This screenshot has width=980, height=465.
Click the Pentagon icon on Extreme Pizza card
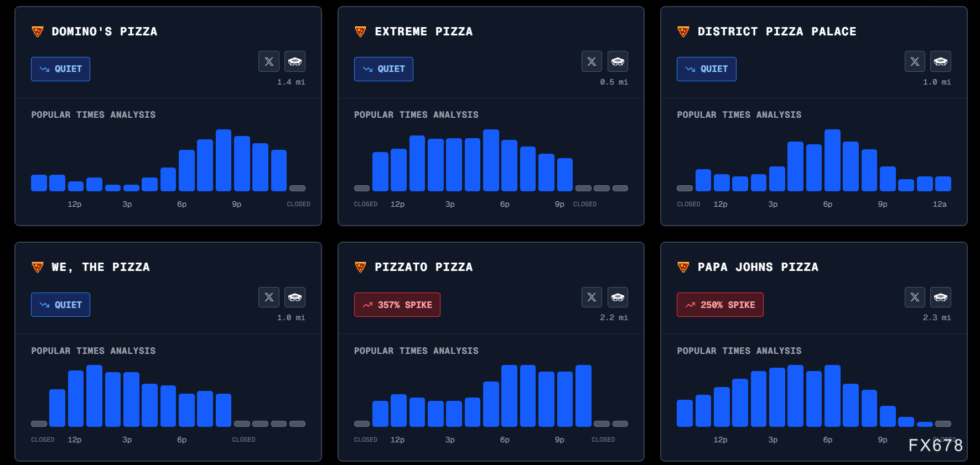(x=618, y=61)
